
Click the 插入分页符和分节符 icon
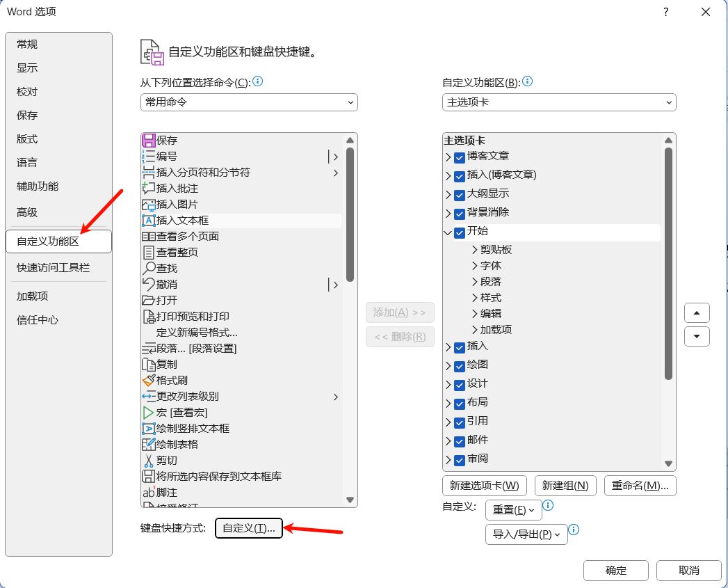148,173
